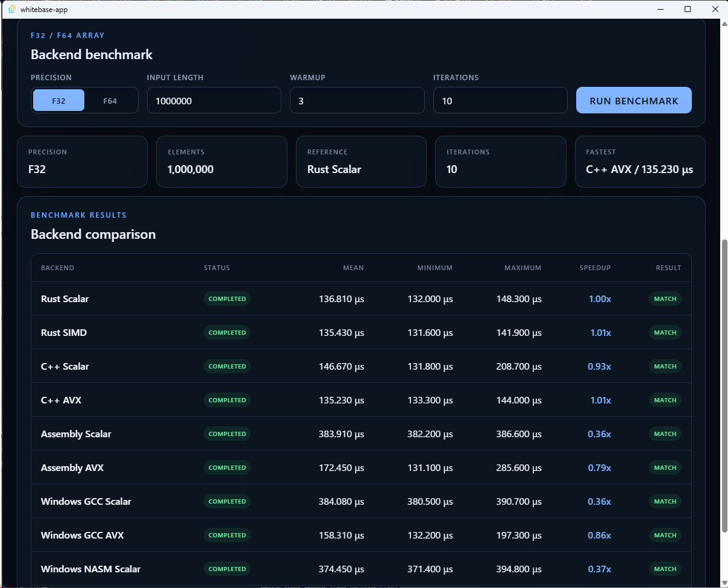Maximize the whitebase-app window
Viewport: 728px width, 588px height.
click(688, 9)
